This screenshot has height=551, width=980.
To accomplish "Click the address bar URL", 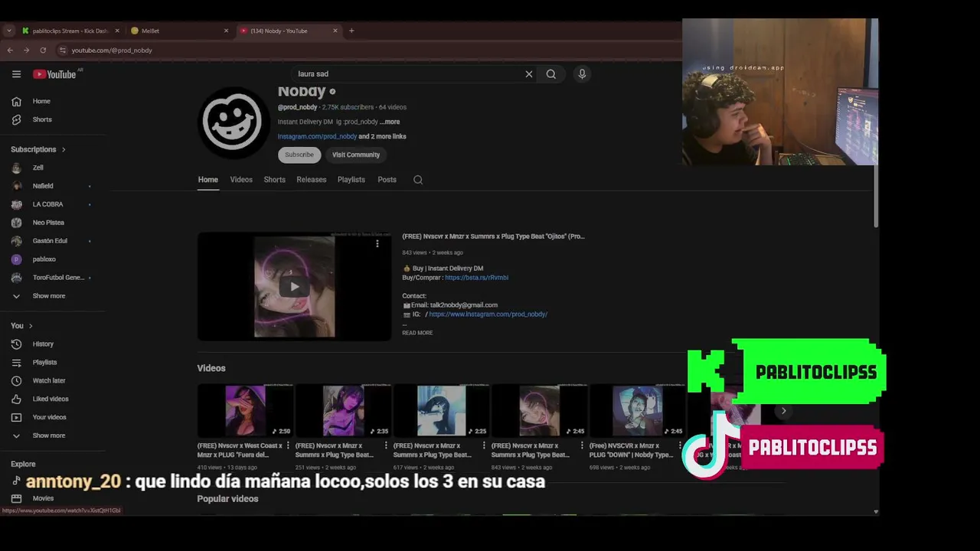I will pos(112,51).
